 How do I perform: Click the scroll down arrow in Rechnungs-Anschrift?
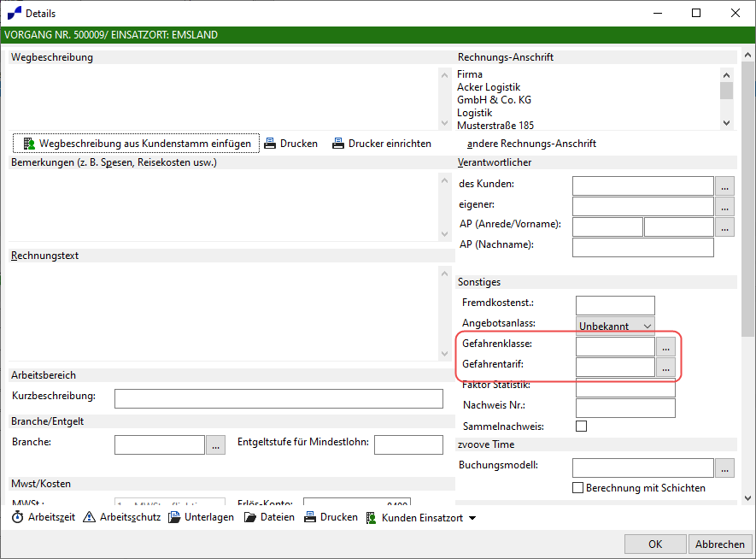pyautogui.click(x=727, y=123)
